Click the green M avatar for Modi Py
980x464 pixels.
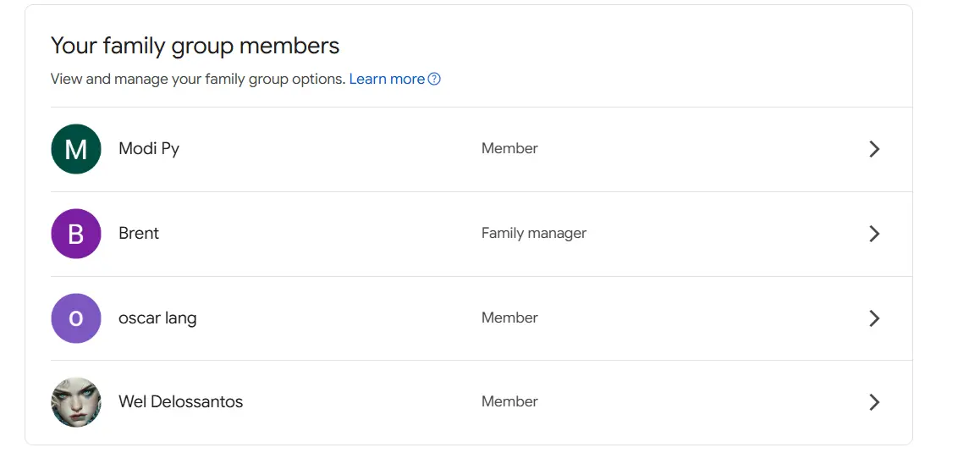[75, 149]
